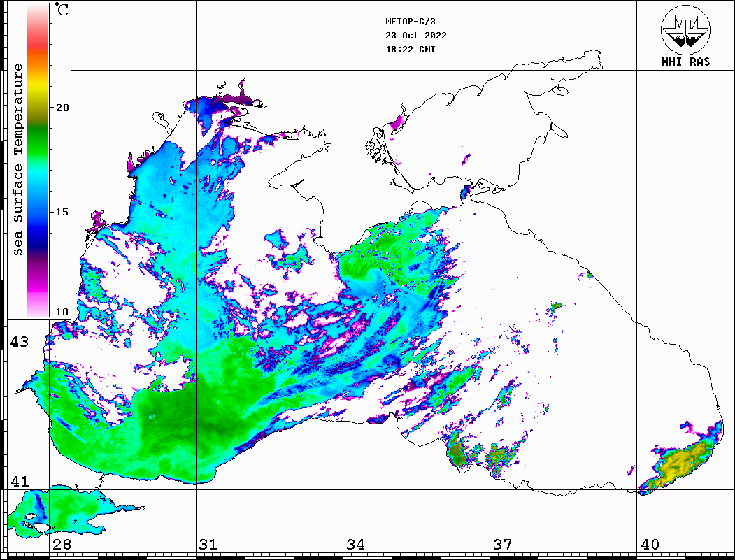Click the 'METOP-C/3' satellite label
The height and width of the screenshot is (560, 735).
[410, 22]
